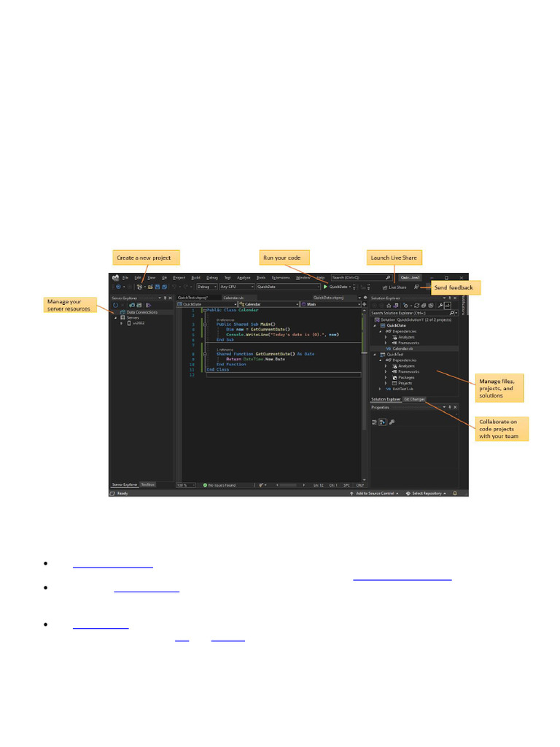The width and height of the screenshot is (560, 747).
Task: Toggle Categorized view in Properties panel
Action: [374, 422]
